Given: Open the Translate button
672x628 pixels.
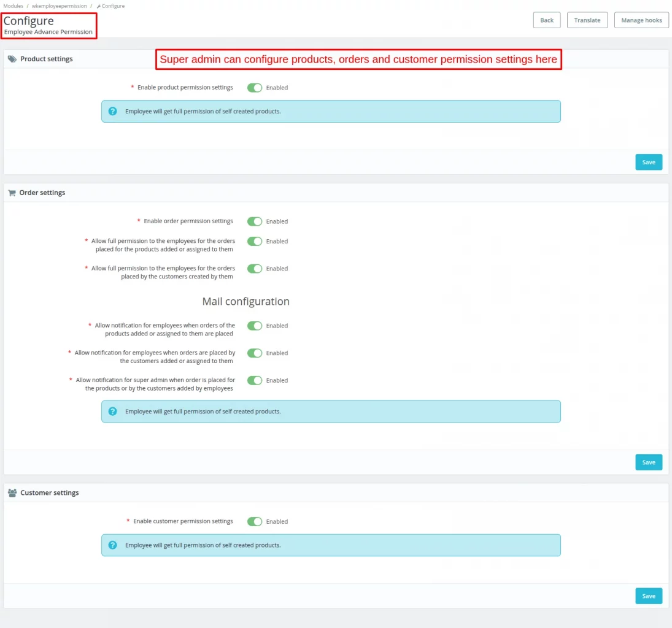Looking at the screenshot, I should click(x=587, y=20).
